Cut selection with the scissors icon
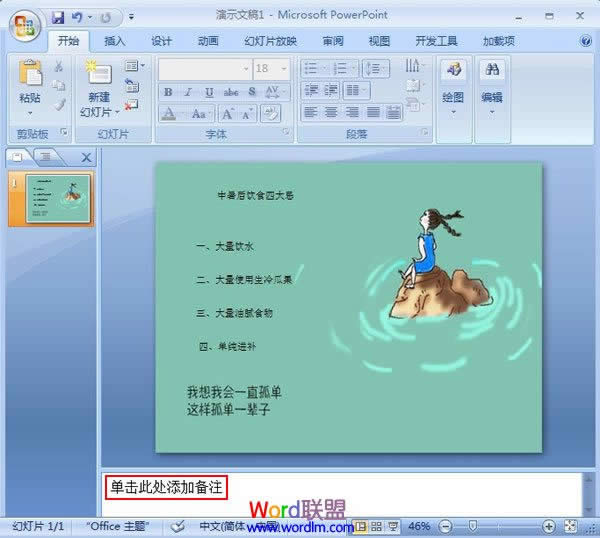The width and height of the screenshot is (600, 538). click(x=59, y=67)
